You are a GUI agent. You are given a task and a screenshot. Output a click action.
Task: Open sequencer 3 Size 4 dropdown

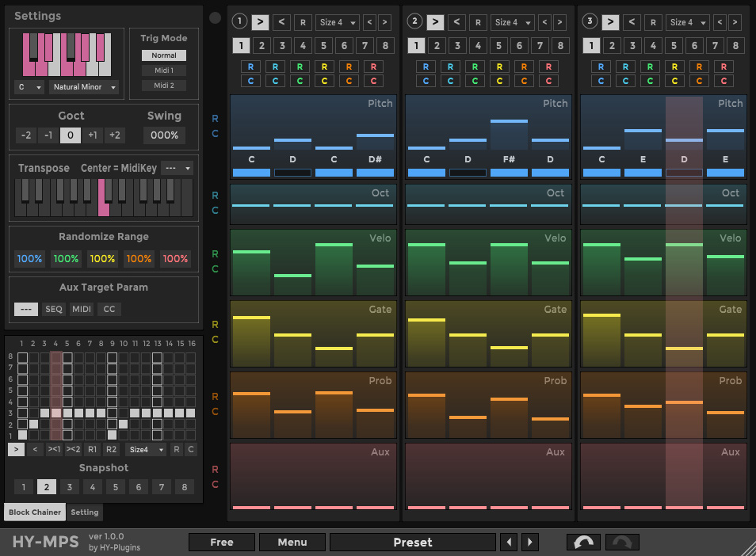click(688, 22)
